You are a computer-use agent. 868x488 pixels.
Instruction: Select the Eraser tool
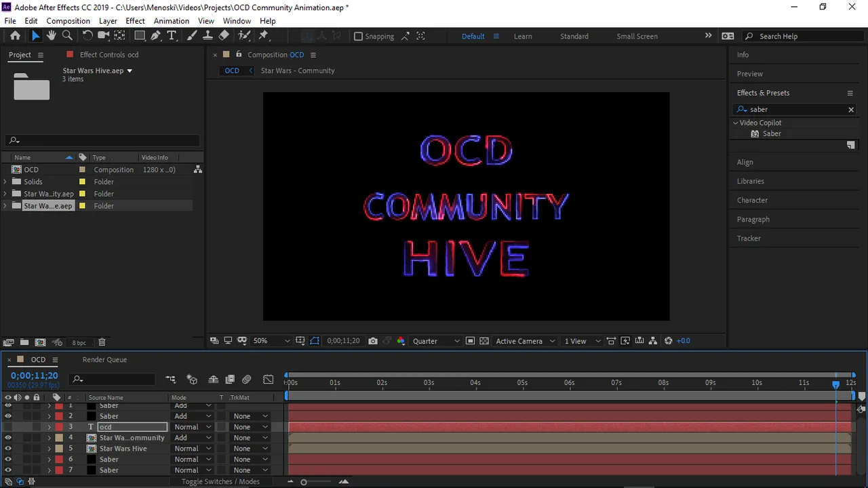point(224,36)
